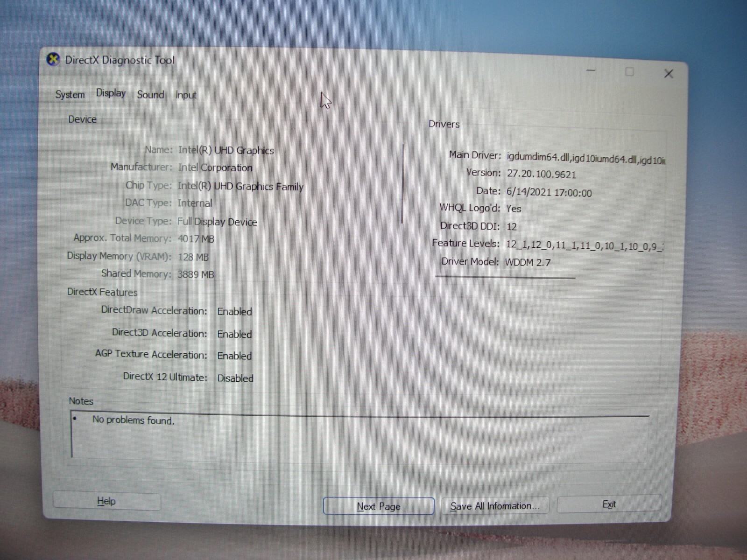Click total memory value '4017 MB'

[196, 239]
